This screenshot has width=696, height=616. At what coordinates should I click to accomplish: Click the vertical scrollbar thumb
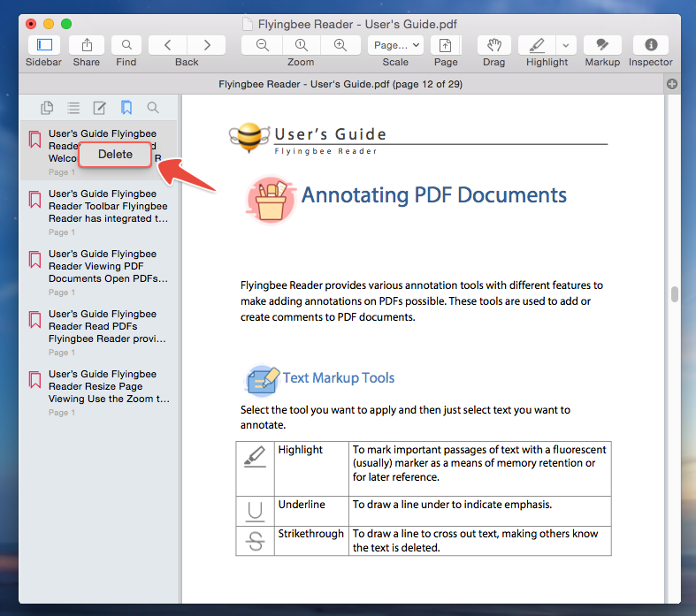(x=675, y=294)
